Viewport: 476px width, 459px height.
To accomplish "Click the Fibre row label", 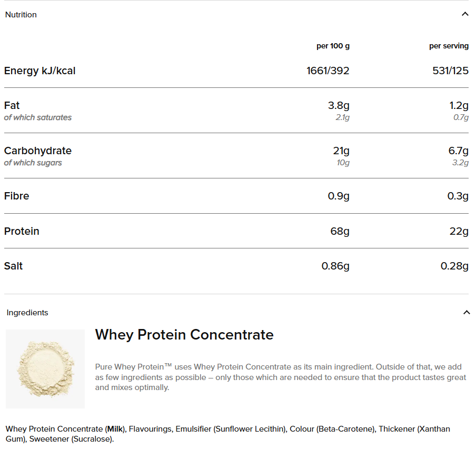I will coord(17,196).
